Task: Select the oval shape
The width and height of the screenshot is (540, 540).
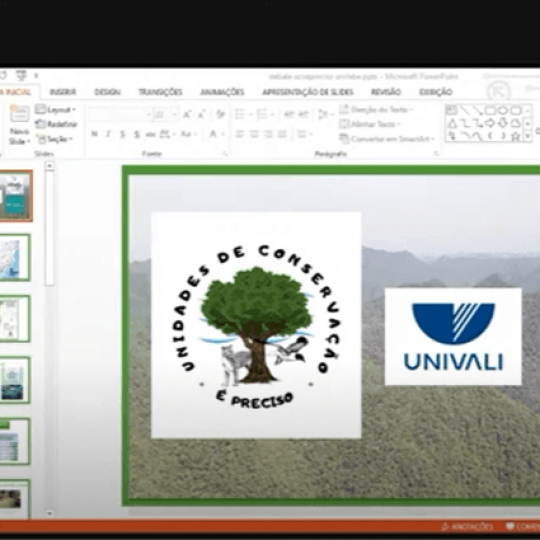Action: coord(503,111)
